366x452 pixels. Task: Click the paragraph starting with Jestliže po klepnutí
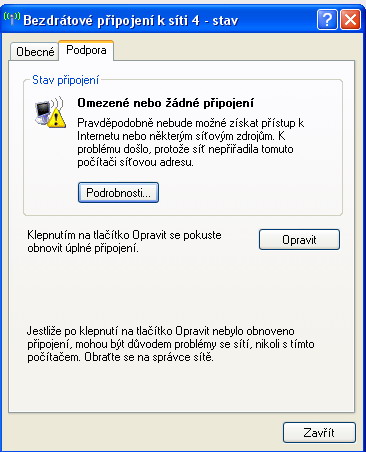(x=171, y=344)
